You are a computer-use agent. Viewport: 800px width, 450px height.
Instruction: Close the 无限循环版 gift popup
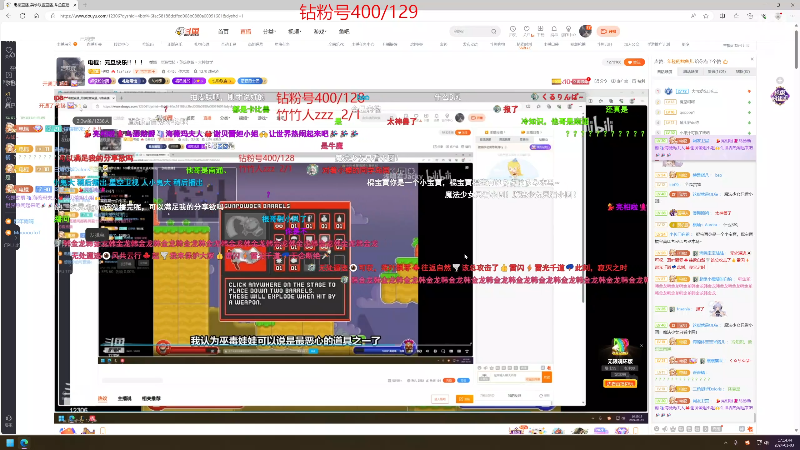tap(641, 345)
